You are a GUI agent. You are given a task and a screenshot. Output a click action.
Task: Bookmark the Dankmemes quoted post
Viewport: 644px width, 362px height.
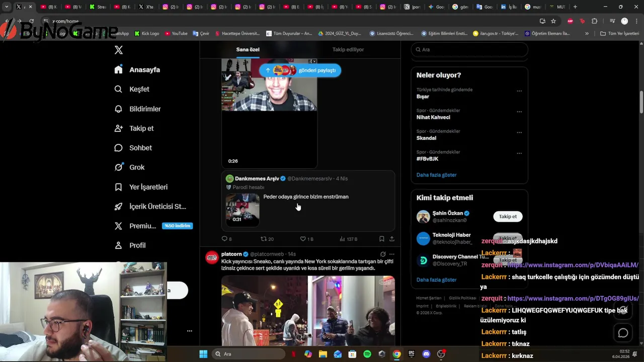[x=382, y=239]
